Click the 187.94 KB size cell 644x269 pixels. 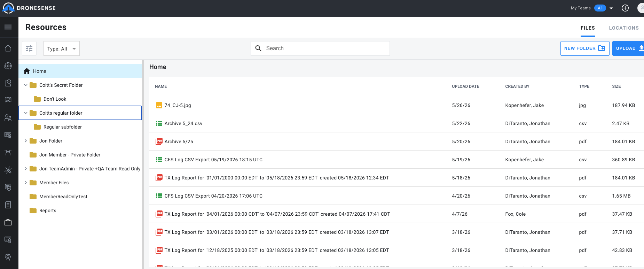tap(623, 105)
